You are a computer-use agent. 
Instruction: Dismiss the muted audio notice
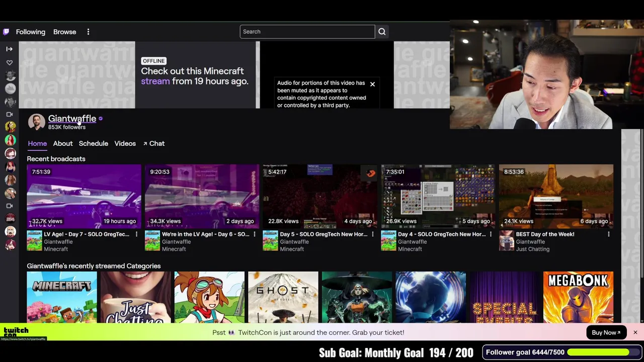(x=372, y=84)
